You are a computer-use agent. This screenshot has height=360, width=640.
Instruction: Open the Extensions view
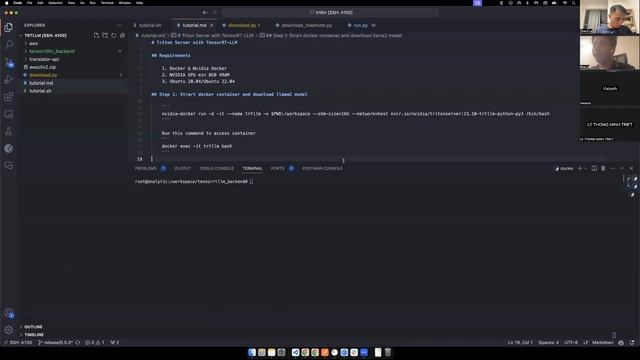tap(9, 97)
